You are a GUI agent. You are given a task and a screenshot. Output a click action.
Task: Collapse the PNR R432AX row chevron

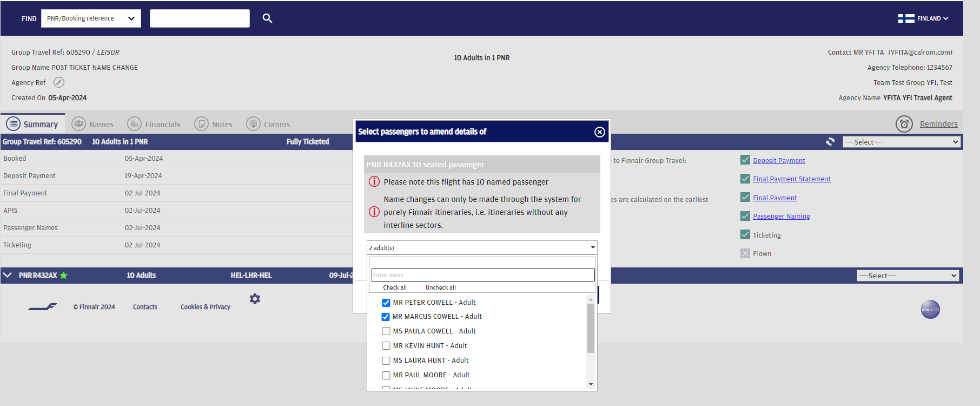point(8,276)
